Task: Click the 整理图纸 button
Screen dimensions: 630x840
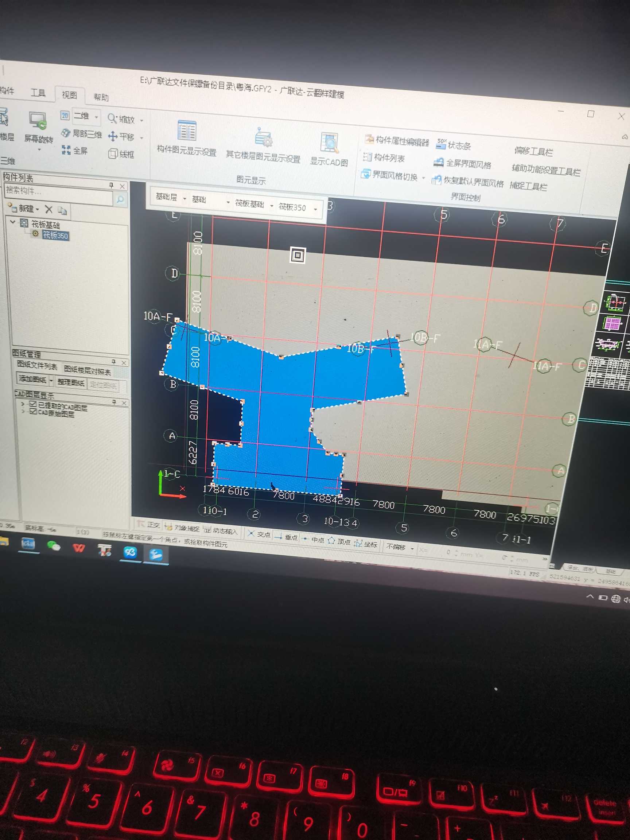Action: point(71,382)
